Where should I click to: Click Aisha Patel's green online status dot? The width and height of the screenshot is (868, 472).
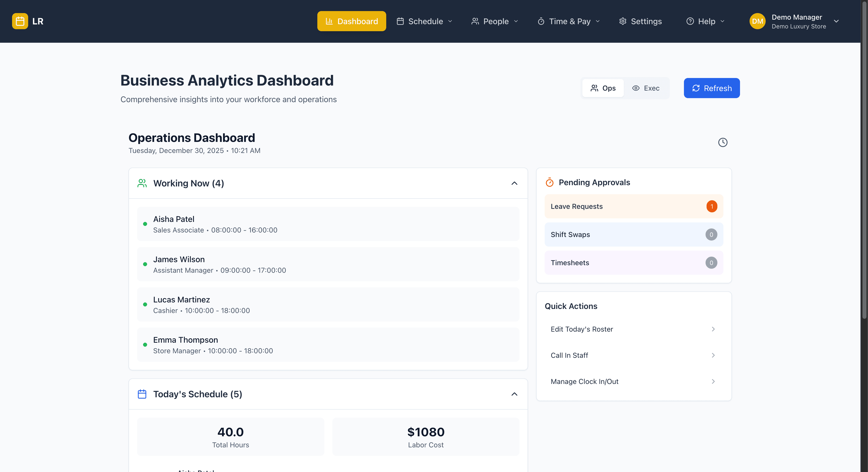145,224
